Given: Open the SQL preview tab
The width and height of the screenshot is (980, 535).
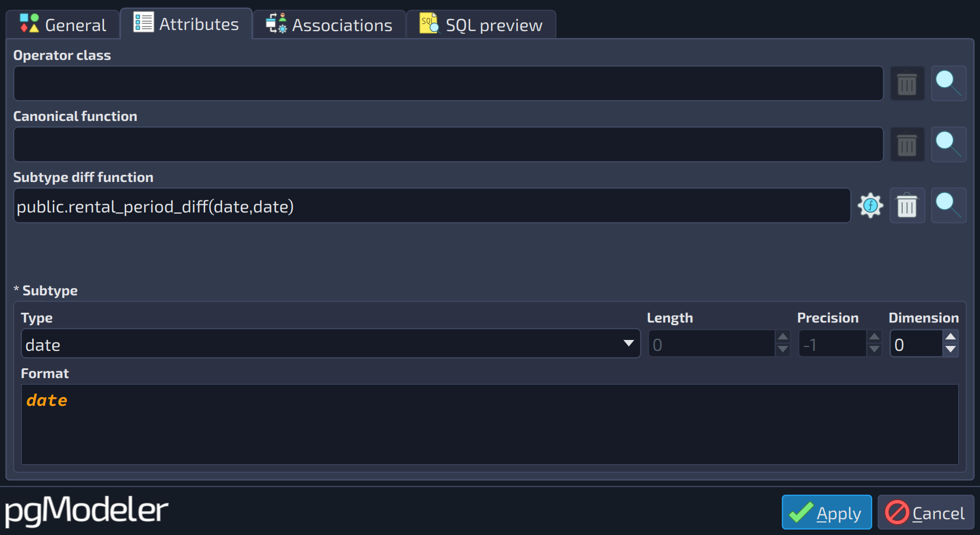Looking at the screenshot, I should pyautogui.click(x=481, y=25).
